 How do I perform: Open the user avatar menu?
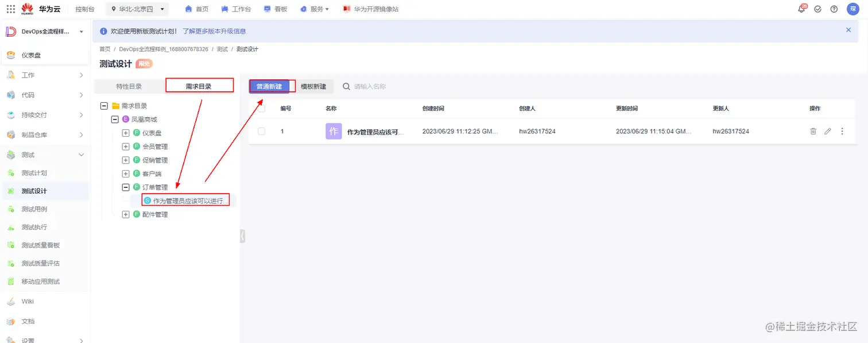point(852,9)
